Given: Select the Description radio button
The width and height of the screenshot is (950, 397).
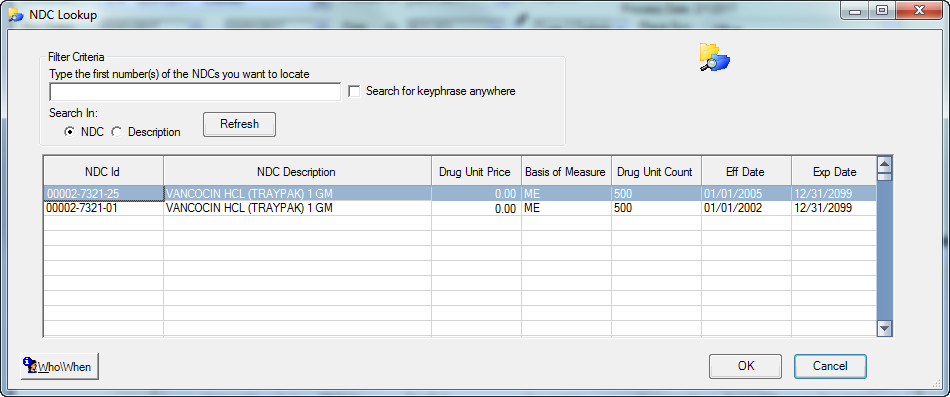Looking at the screenshot, I should 117,132.
